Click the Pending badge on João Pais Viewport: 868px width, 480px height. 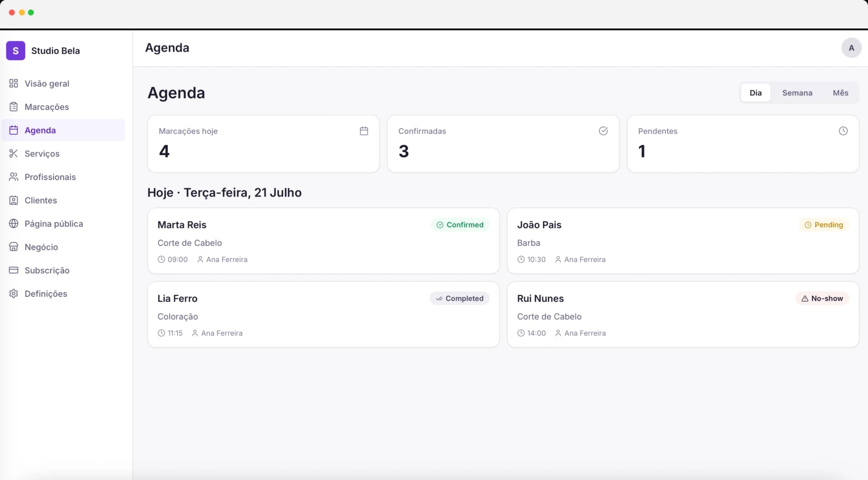tap(824, 225)
